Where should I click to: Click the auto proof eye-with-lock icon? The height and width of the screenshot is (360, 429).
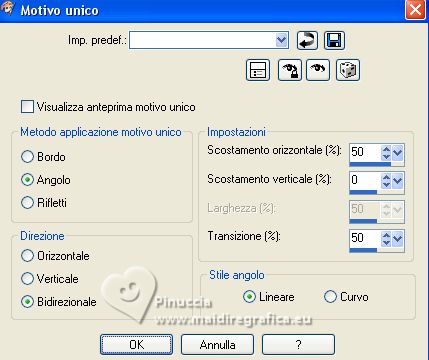[290, 70]
